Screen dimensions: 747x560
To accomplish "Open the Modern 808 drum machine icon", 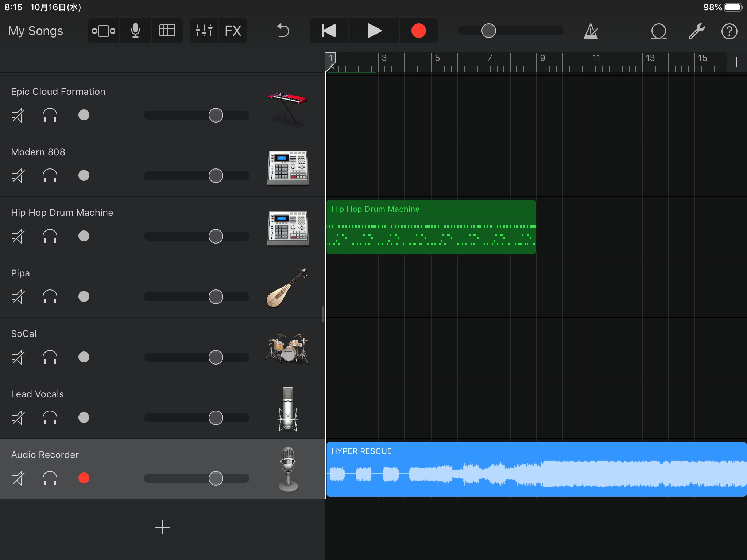I will tap(288, 168).
